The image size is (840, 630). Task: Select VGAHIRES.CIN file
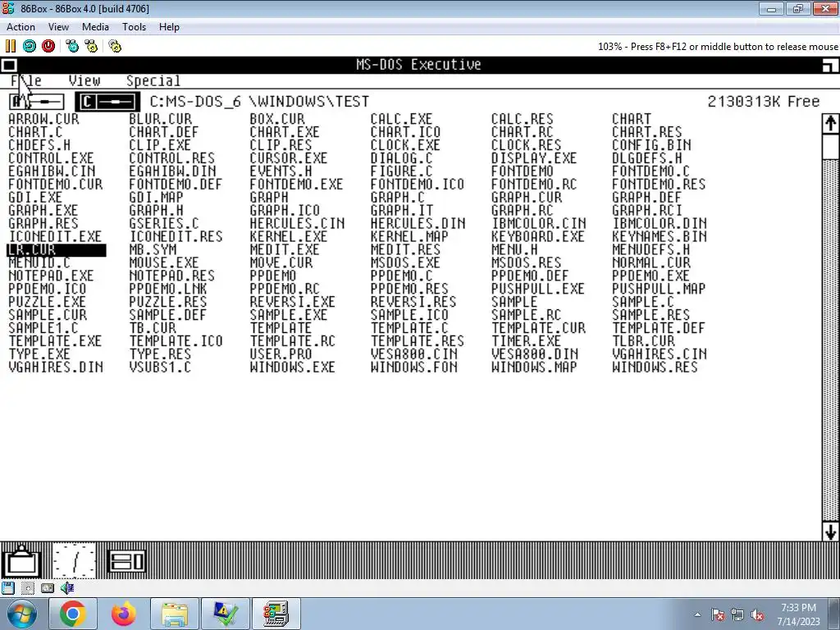point(660,354)
